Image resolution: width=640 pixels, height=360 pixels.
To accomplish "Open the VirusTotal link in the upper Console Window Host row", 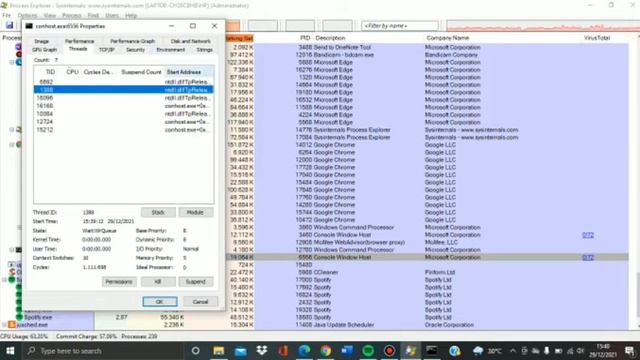I will pyautogui.click(x=588, y=235).
